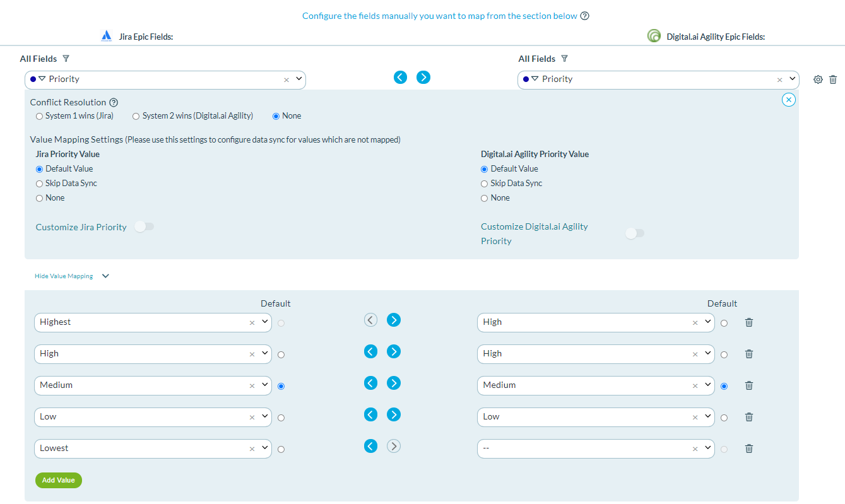
Task: Click the help icon beside the configure fields instruction
Action: [584, 16]
